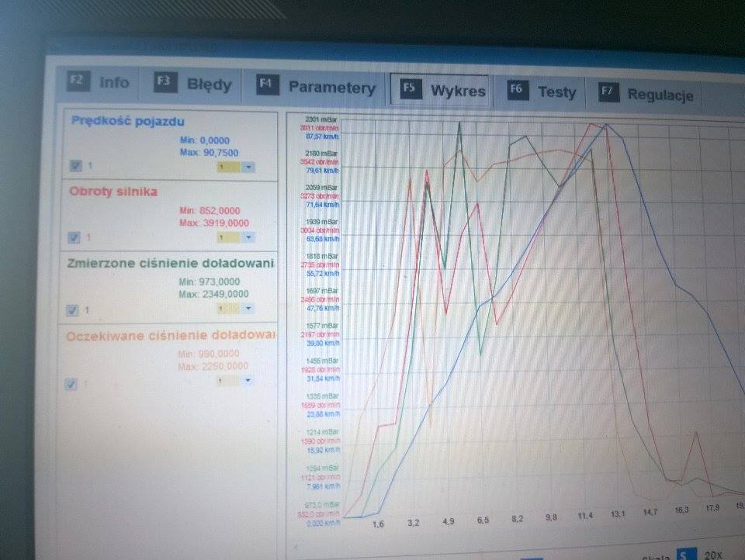Image resolution: width=745 pixels, height=560 pixels.
Task: Click the Min: 852,0000 value
Action: [210, 211]
